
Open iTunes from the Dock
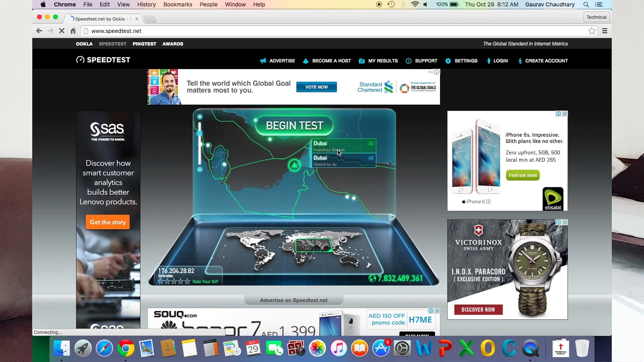coord(338,348)
